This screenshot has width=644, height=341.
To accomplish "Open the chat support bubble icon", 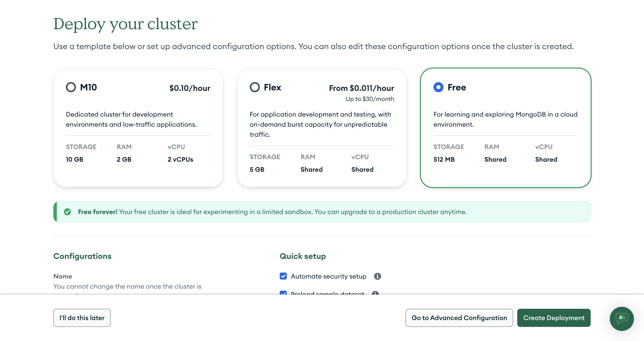I will [622, 319].
